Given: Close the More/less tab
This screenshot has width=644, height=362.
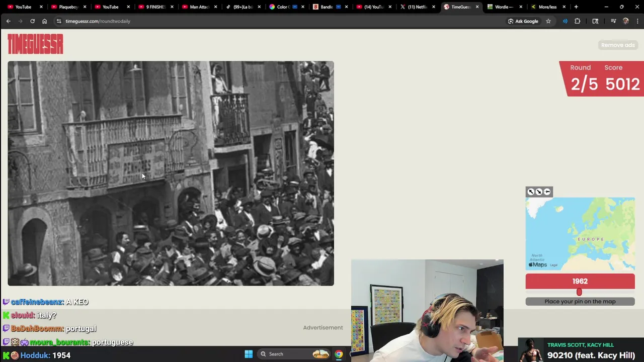Looking at the screenshot, I should pos(564,7).
